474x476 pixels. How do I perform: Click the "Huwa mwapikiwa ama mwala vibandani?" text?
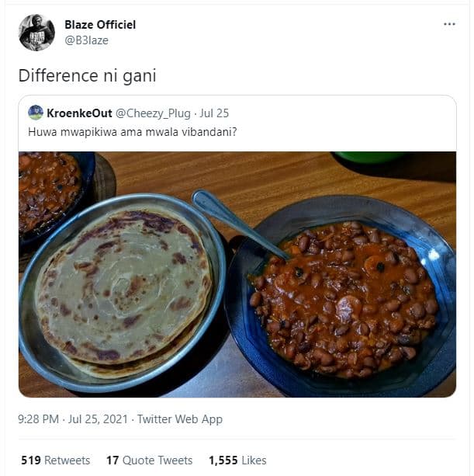(x=132, y=132)
